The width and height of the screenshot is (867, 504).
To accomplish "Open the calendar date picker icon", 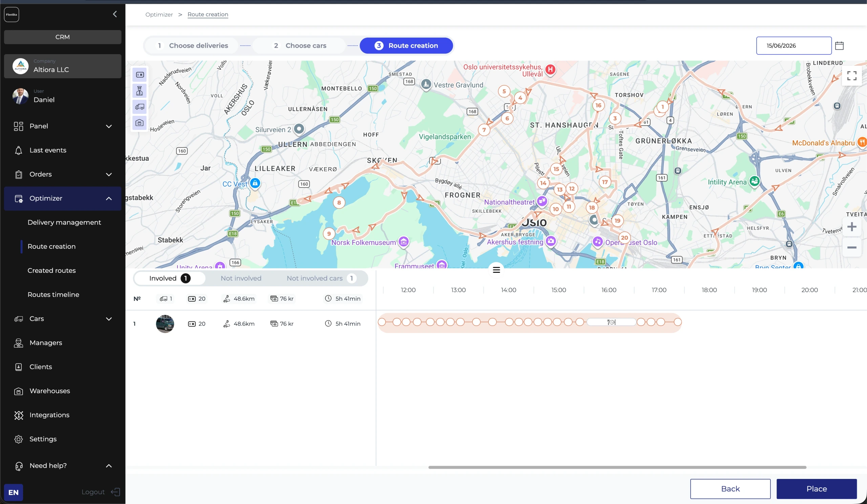I will click(x=839, y=46).
